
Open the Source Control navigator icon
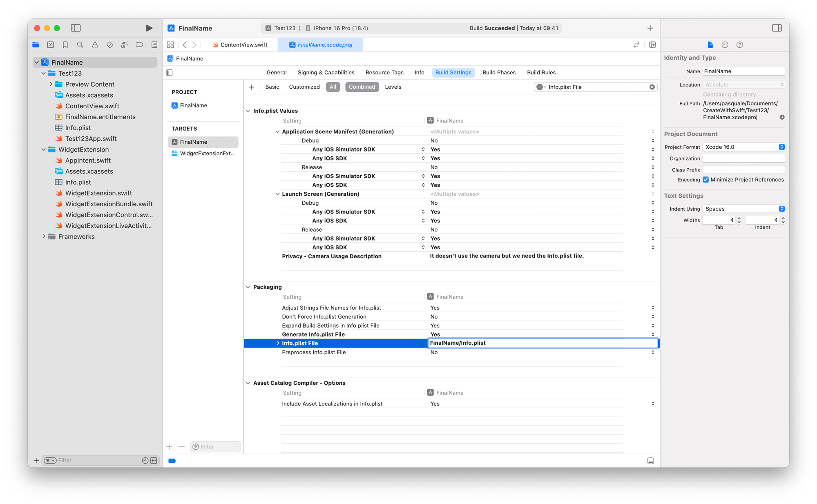[x=50, y=45]
